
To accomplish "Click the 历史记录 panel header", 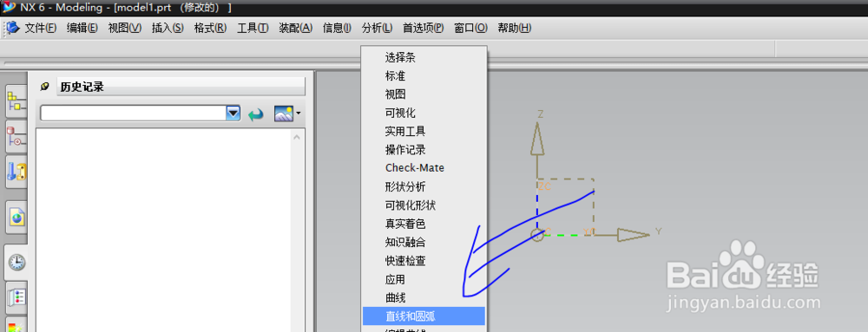I will coord(181,87).
